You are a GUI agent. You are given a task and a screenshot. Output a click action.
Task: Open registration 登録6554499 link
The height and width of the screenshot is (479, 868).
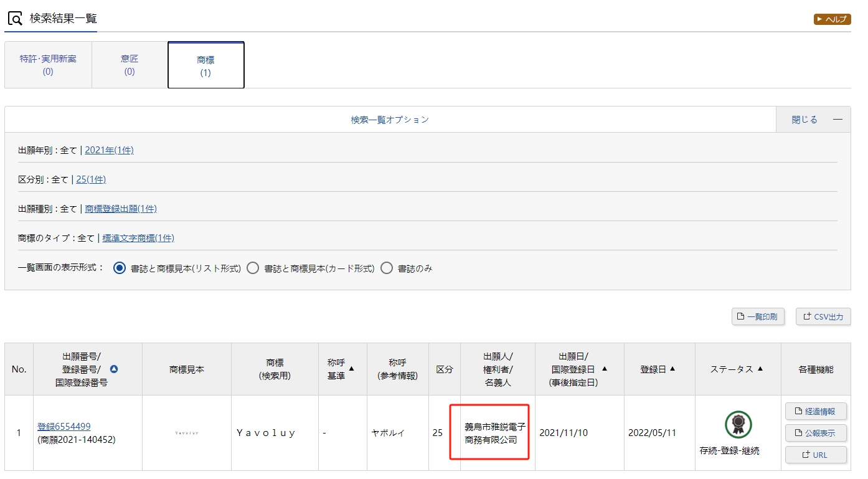(x=64, y=427)
